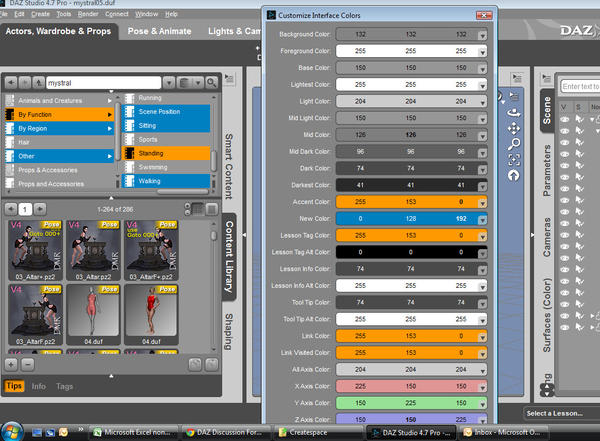Click the minus remove button below thumbnails
This screenshot has width=600, height=441.
[28, 364]
